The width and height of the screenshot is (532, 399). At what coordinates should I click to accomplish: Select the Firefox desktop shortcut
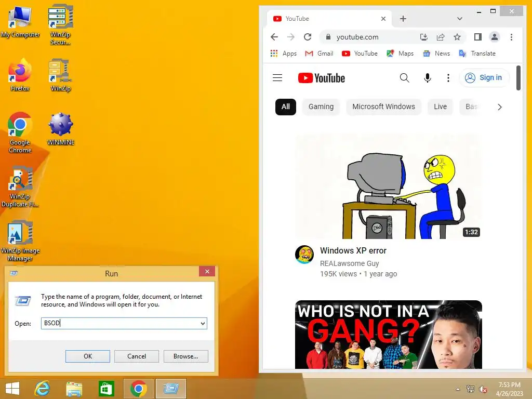(20, 75)
